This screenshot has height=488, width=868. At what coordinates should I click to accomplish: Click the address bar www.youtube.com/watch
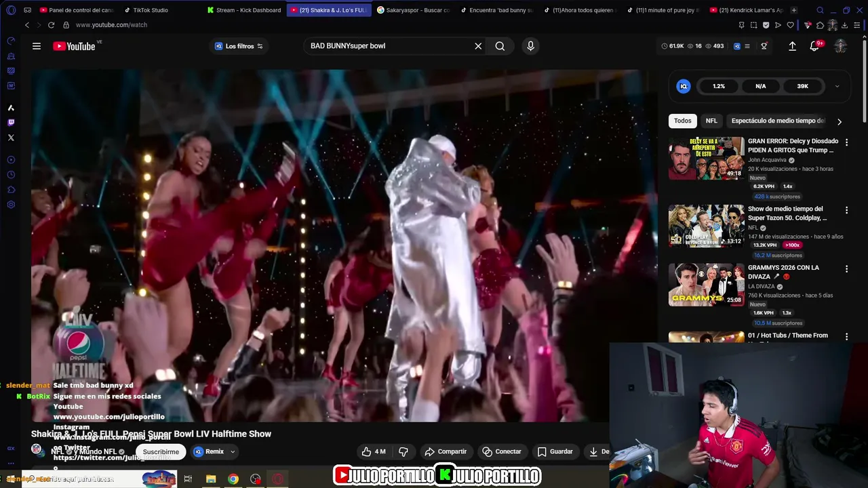click(111, 25)
